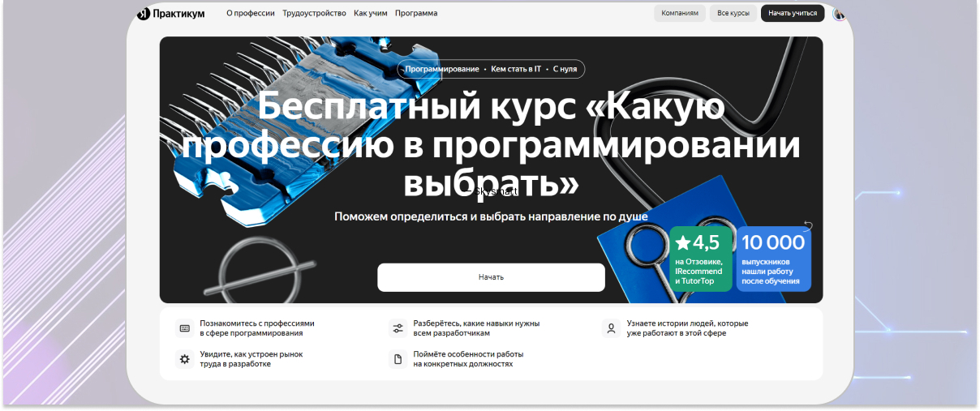This screenshot has height=411, width=980.
Task: Click the Практикум logo
Action: pos(170,13)
